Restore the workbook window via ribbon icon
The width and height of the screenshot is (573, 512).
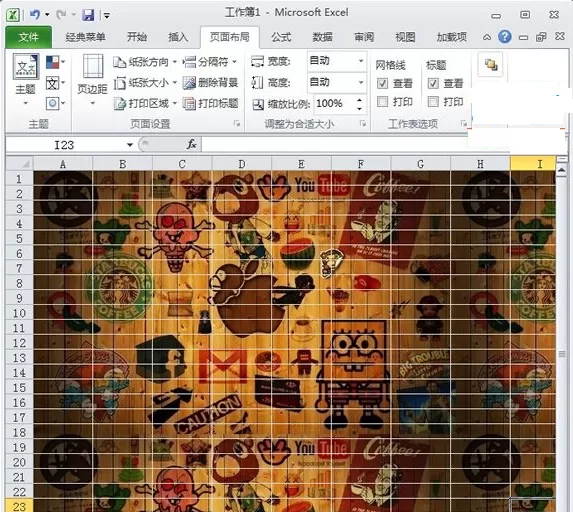541,37
